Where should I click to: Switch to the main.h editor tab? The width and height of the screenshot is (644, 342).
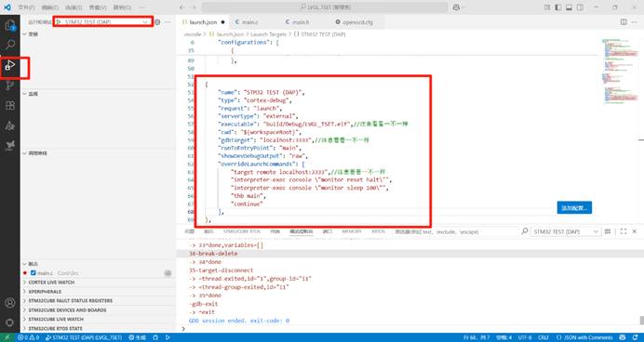[301, 21]
